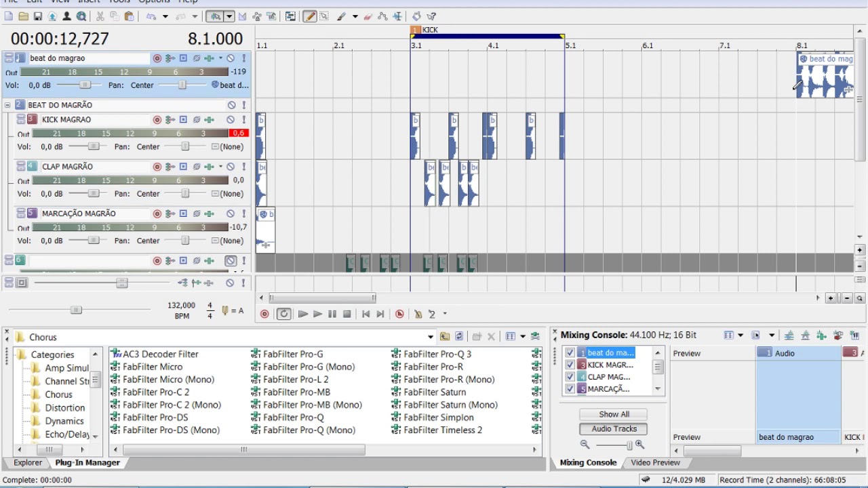Click the metronome icon in transport bar
This screenshot has height=488, width=868.
[418, 314]
